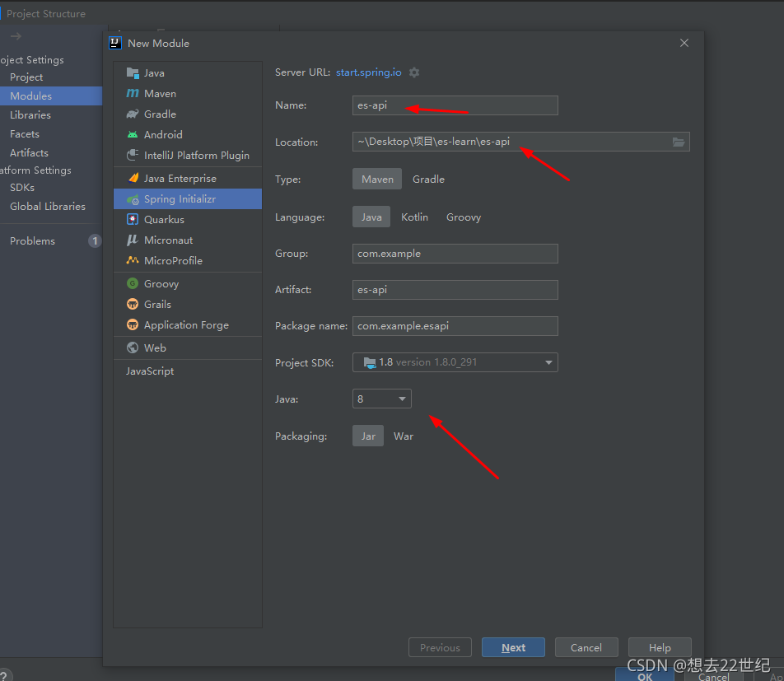
Task: Click the back arrow in Project Structure
Action: (x=16, y=36)
